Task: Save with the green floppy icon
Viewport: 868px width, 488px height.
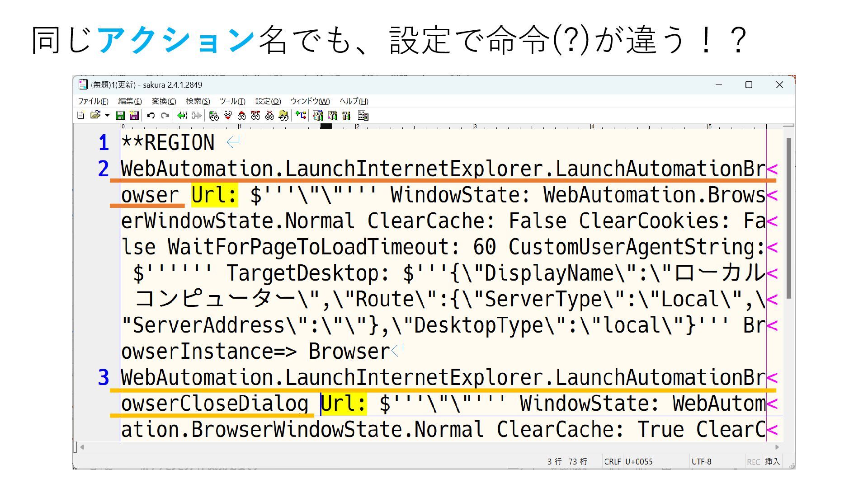Action: point(120,115)
